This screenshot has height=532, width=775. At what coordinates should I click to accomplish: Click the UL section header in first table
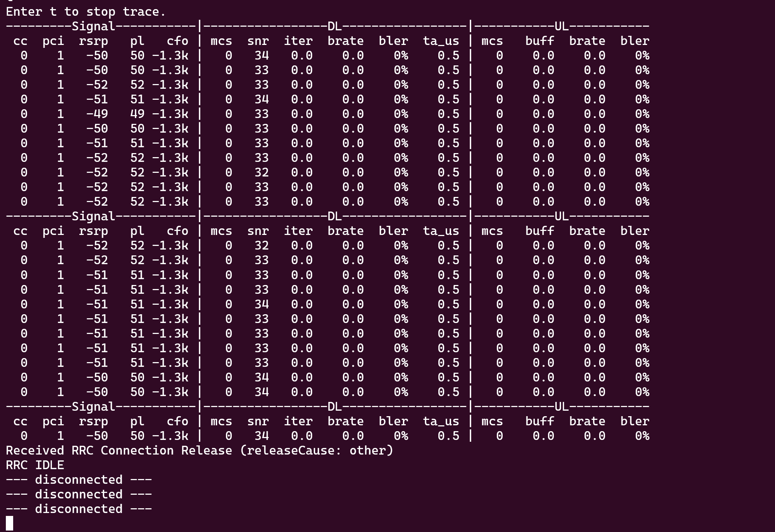click(x=559, y=26)
